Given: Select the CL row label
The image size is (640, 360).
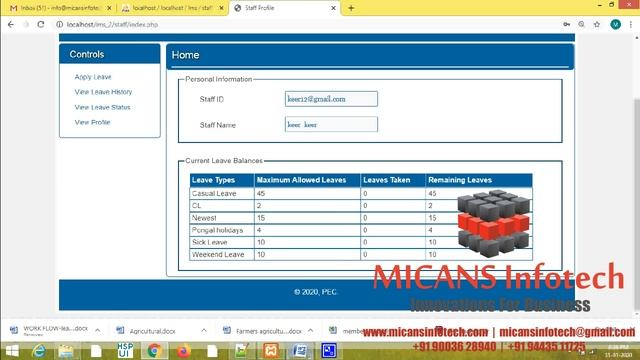Looking at the screenshot, I should [x=196, y=206].
